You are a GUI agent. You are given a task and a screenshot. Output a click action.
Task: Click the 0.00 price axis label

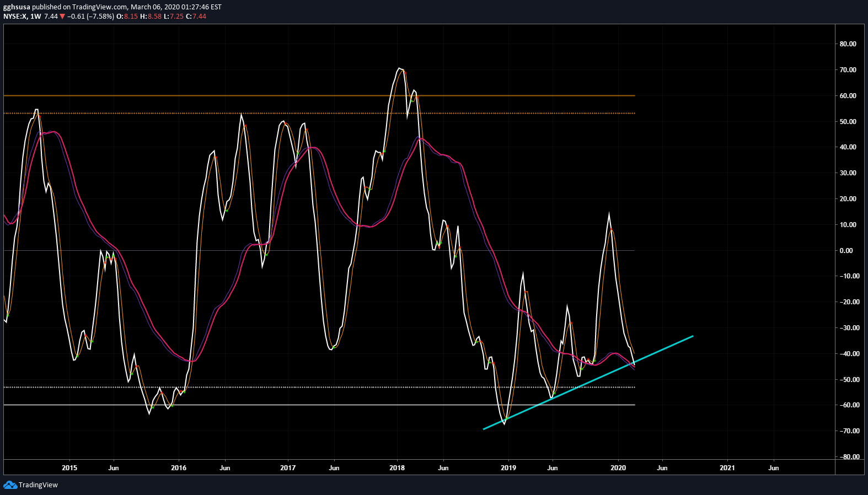click(846, 251)
